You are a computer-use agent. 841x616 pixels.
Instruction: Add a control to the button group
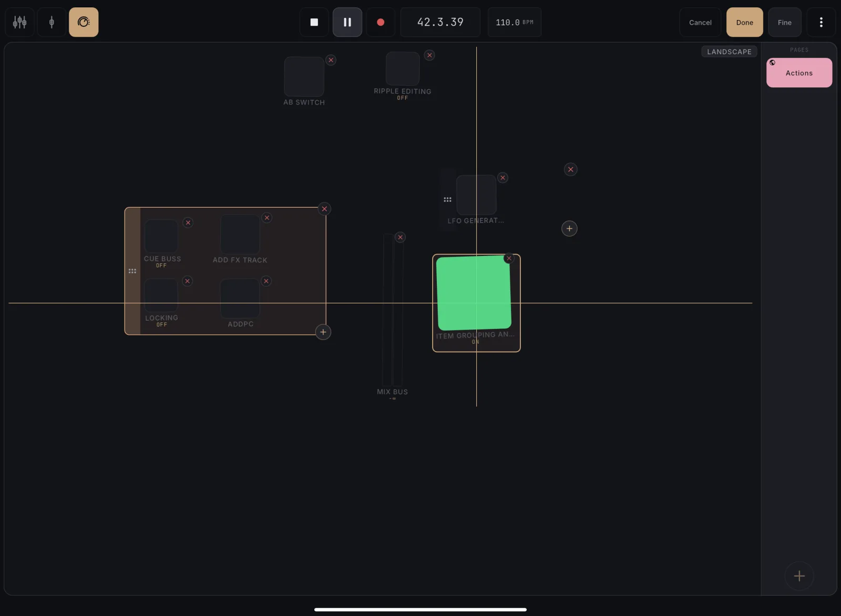pyautogui.click(x=323, y=332)
